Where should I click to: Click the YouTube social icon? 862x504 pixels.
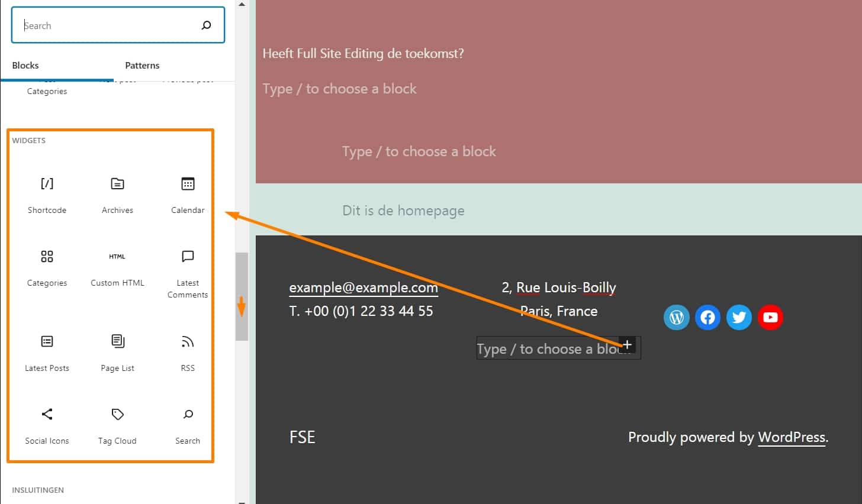[x=770, y=318]
